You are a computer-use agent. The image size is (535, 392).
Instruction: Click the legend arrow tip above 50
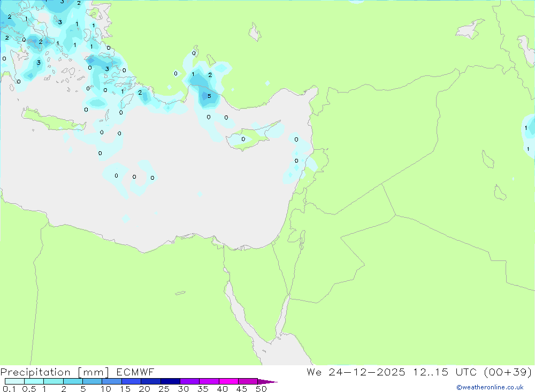pos(267,382)
